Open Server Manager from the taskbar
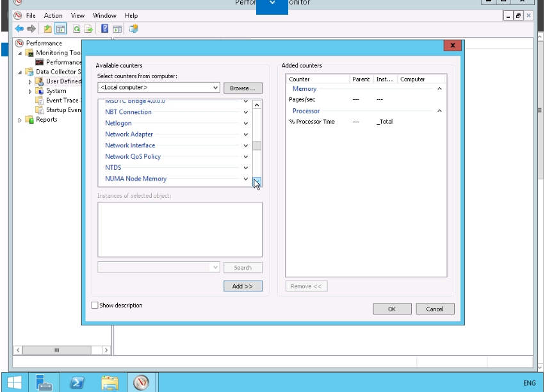Screen dimensions: 545x392 pos(45,382)
